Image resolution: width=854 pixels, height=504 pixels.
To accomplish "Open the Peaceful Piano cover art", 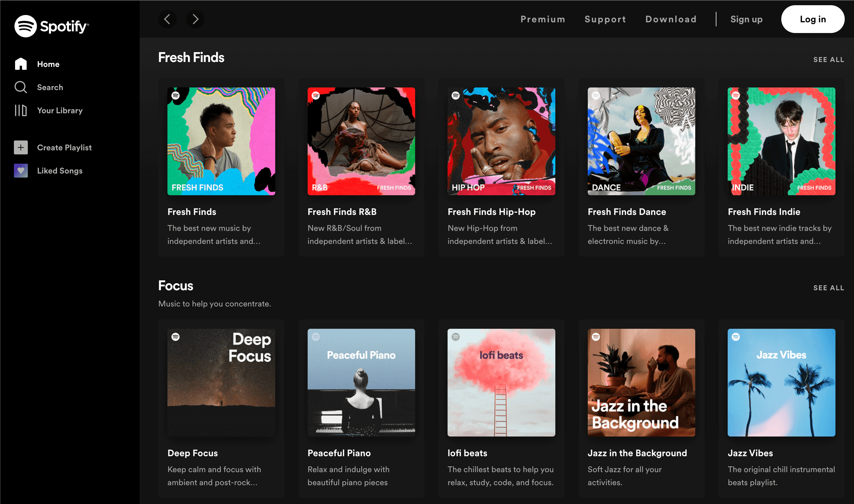I will pos(361,382).
